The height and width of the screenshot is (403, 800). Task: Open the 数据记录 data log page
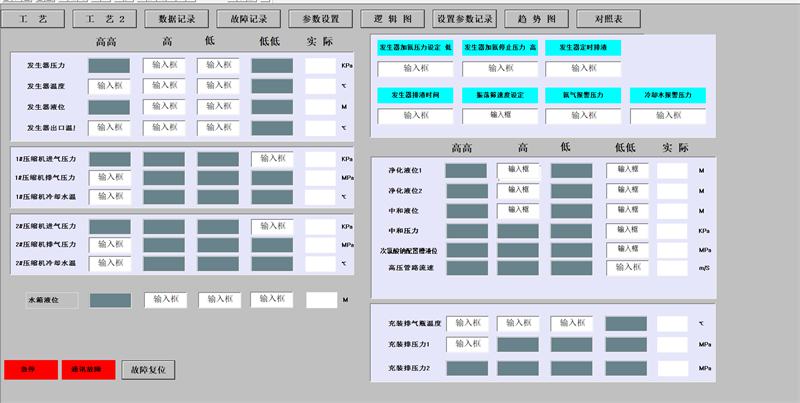point(183,19)
